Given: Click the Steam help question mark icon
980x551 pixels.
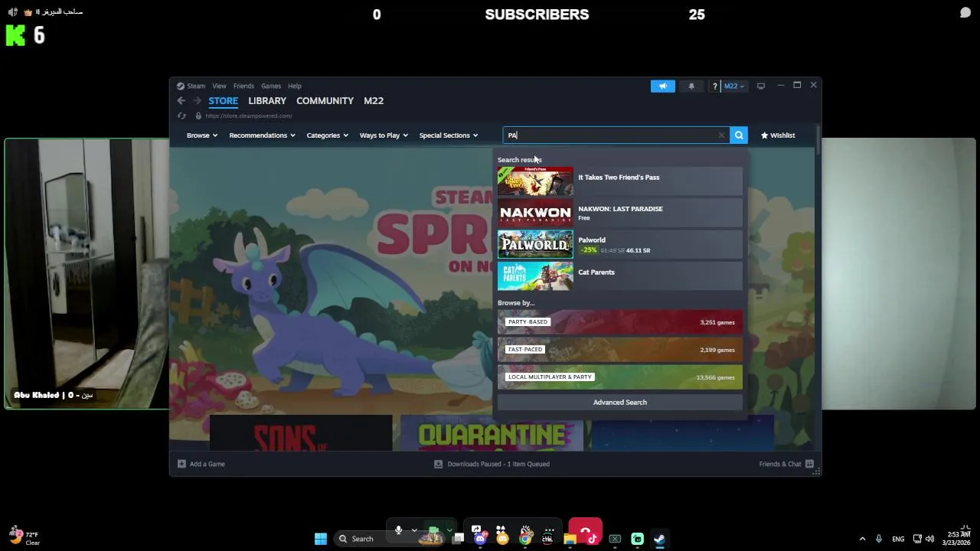Looking at the screenshot, I should (714, 86).
